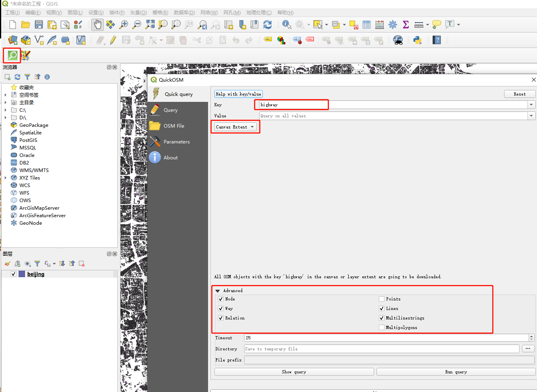Image resolution: width=537 pixels, height=392 pixels.
Task: Open the select features tool dropdown arrow
Action: [x=327, y=25]
